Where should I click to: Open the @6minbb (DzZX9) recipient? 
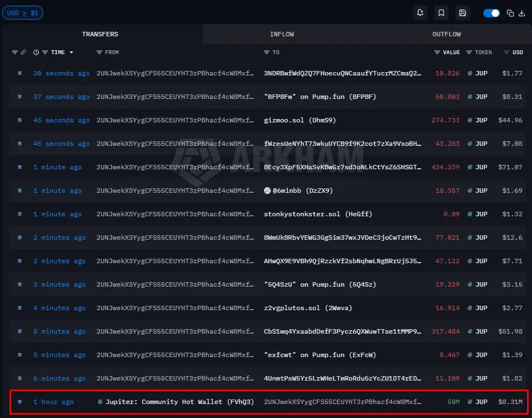coord(303,191)
